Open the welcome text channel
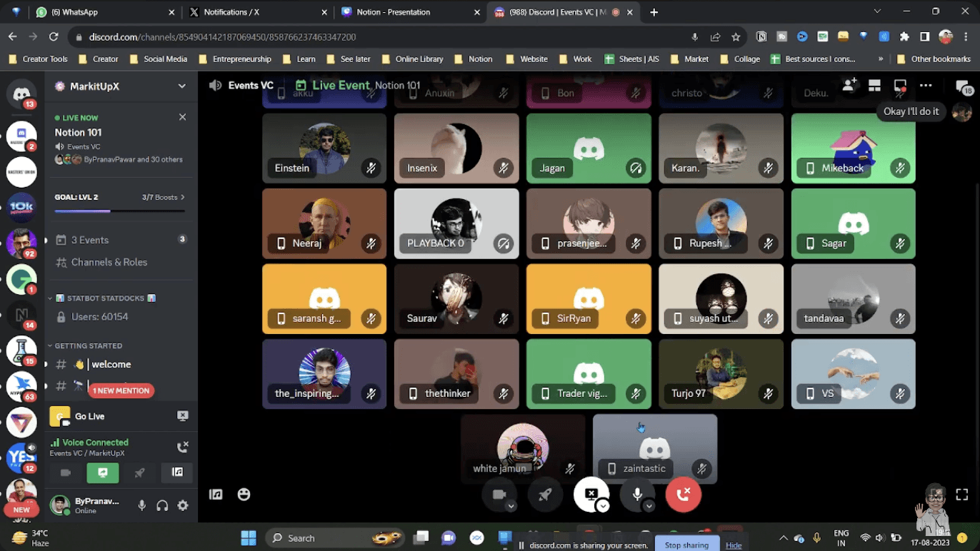The height and width of the screenshot is (551, 980). [x=121, y=364]
